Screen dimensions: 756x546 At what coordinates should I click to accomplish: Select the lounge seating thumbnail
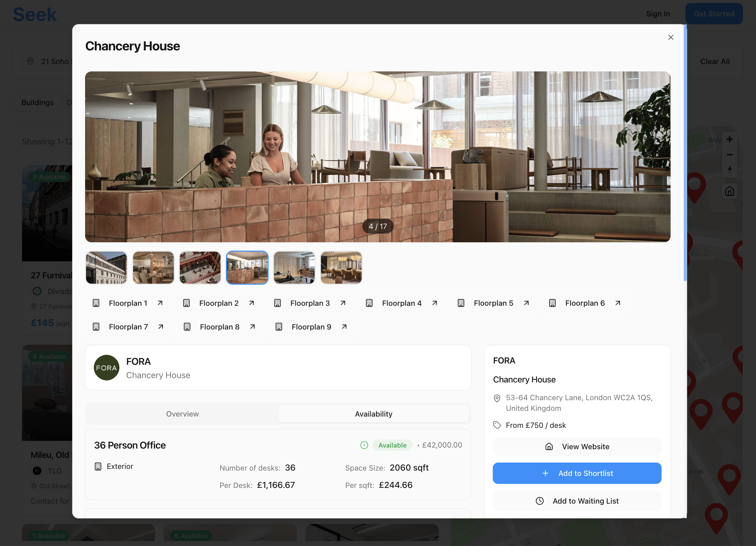tap(153, 268)
